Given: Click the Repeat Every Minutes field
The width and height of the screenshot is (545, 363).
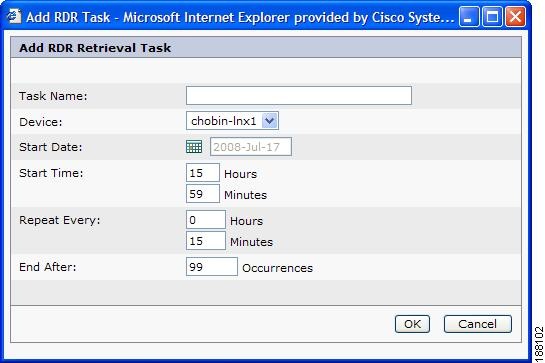Looking at the screenshot, I should tap(206, 241).
